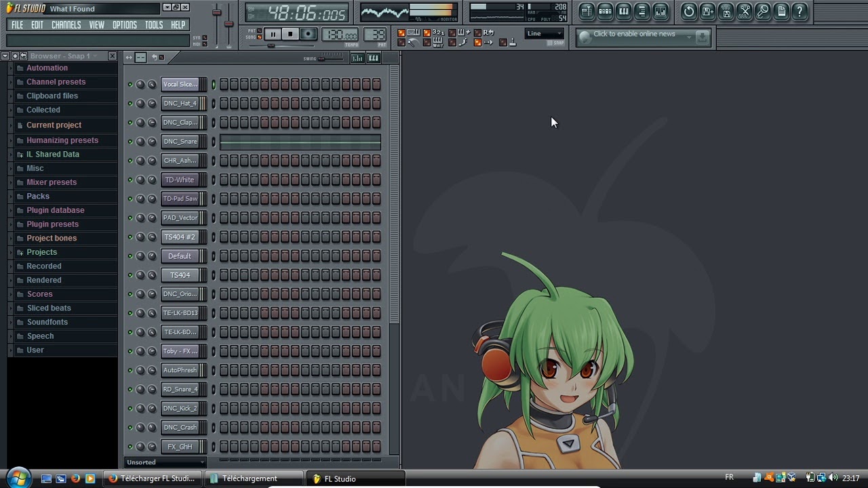868x488 pixels.
Task: Open the PAD_Vector channel button
Action: point(180,218)
